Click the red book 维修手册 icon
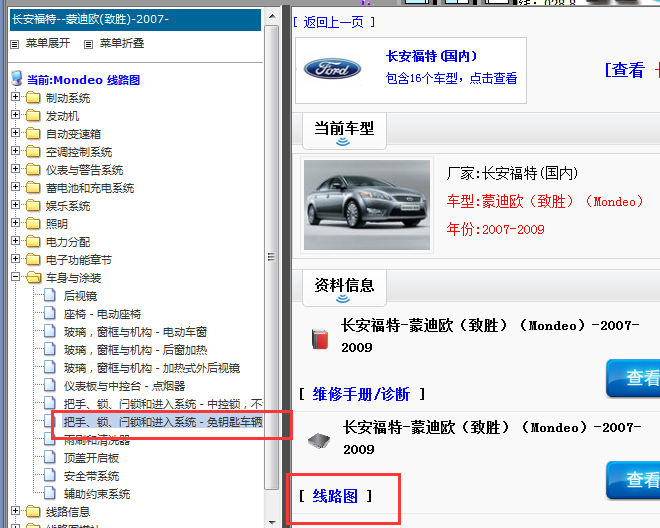 click(320, 339)
